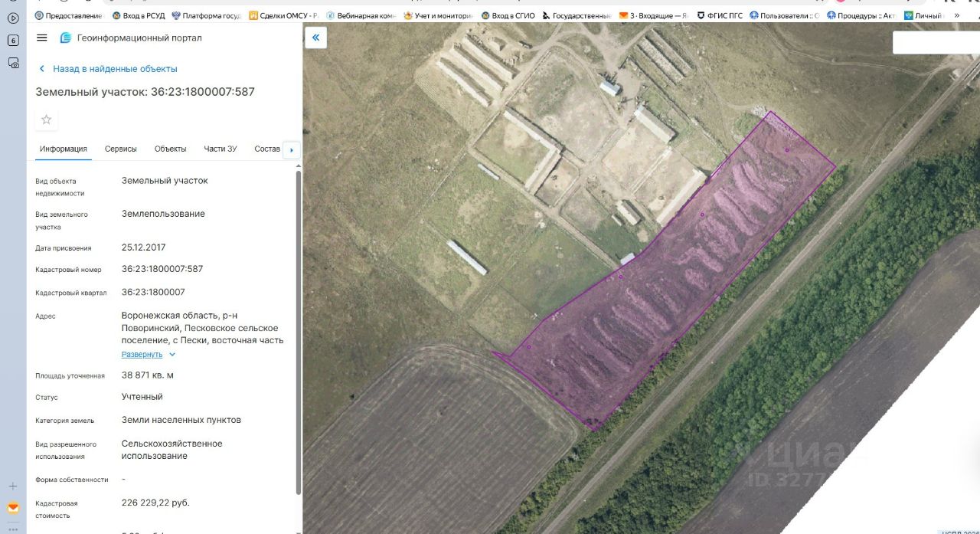Open the orange mail icon in browser sidebar

pos(13,507)
